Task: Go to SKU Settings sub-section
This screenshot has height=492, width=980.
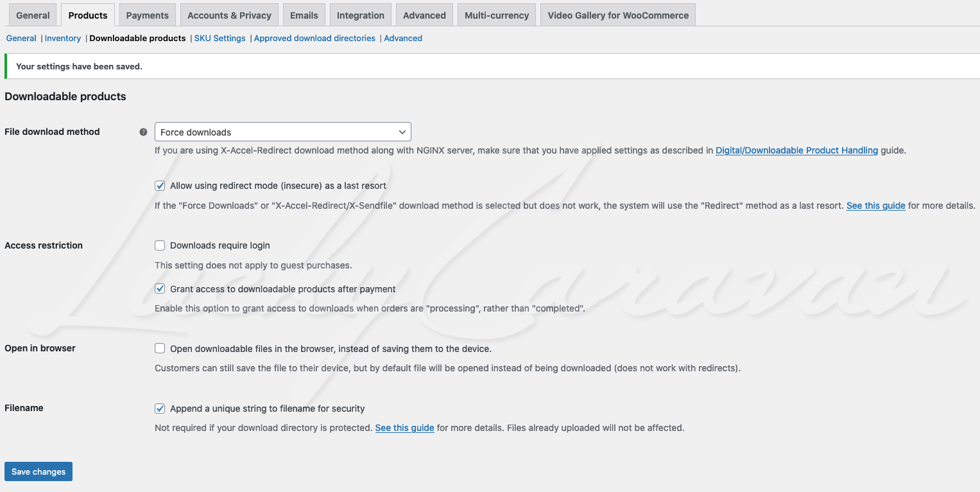Action: (x=219, y=39)
